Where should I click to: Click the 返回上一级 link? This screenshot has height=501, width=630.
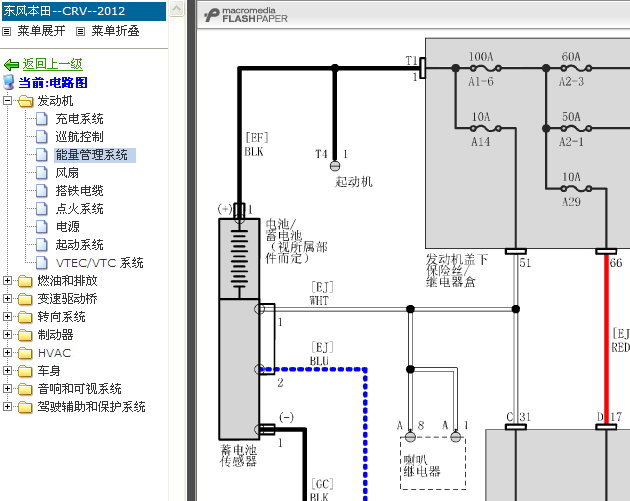point(53,64)
